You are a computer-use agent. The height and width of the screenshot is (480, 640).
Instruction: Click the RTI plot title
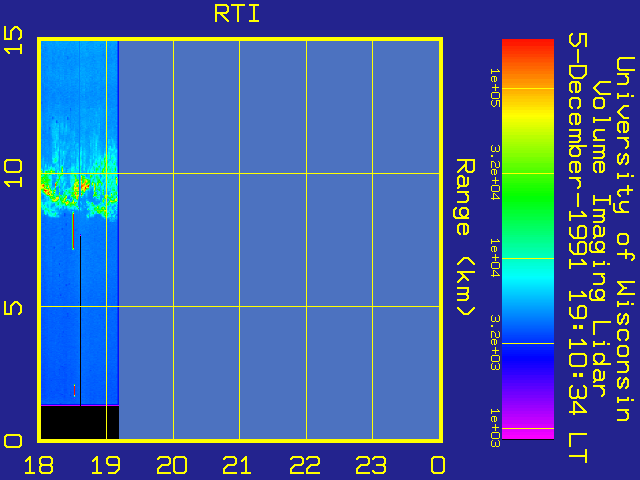237,13
